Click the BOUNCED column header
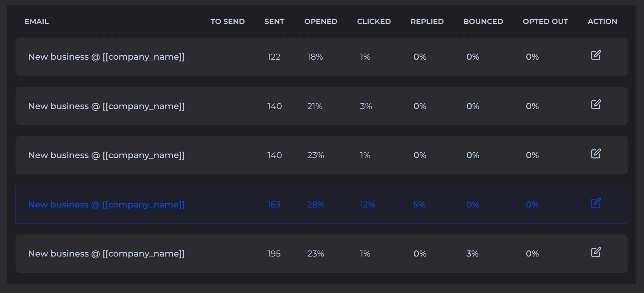 [x=483, y=22]
